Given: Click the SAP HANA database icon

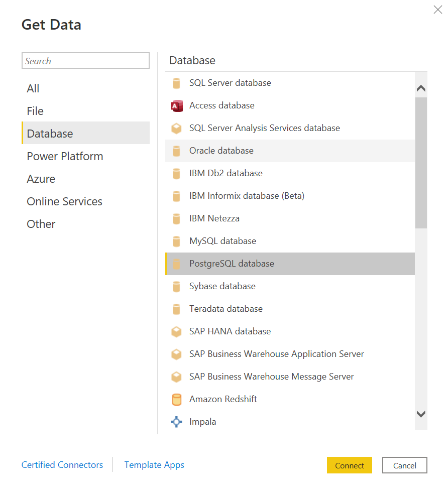Looking at the screenshot, I should (176, 332).
